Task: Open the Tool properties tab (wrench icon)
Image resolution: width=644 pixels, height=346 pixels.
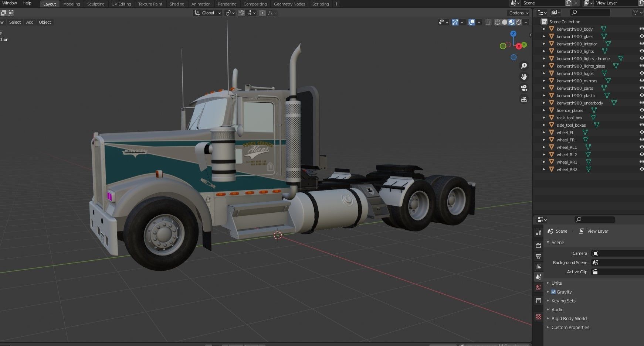Action: coord(539,233)
